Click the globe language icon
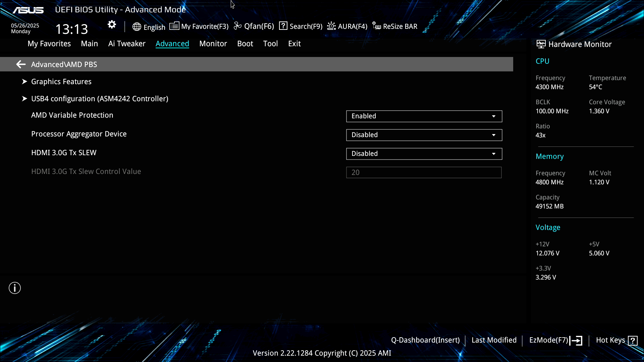 click(x=137, y=27)
